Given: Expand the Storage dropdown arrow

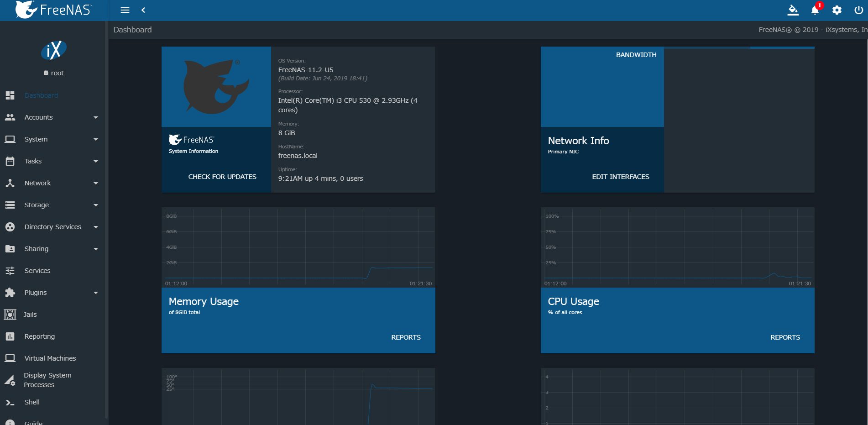Looking at the screenshot, I should (x=96, y=205).
